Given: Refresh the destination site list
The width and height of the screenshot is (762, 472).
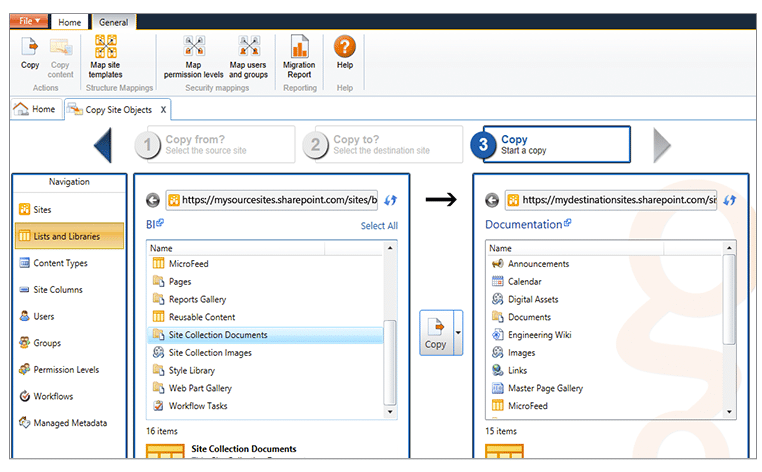Looking at the screenshot, I should pyautogui.click(x=729, y=200).
